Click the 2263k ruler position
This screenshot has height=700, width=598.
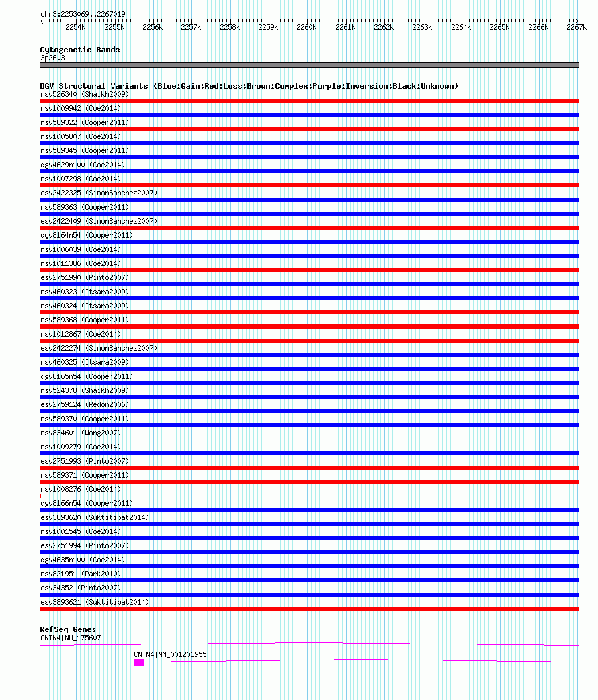click(x=422, y=28)
